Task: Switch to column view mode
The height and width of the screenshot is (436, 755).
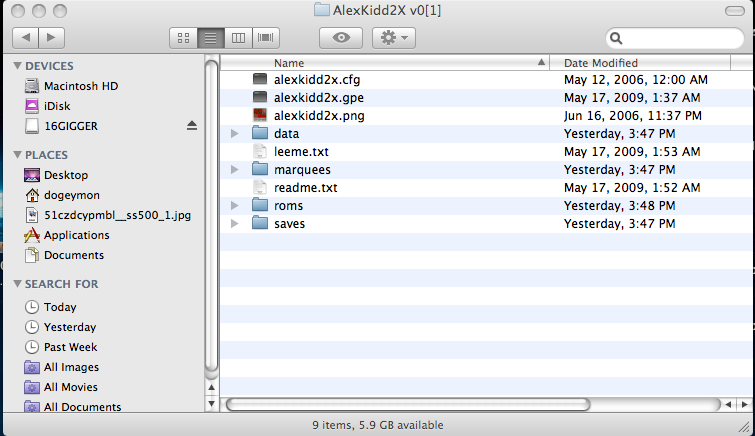Action: click(x=238, y=38)
